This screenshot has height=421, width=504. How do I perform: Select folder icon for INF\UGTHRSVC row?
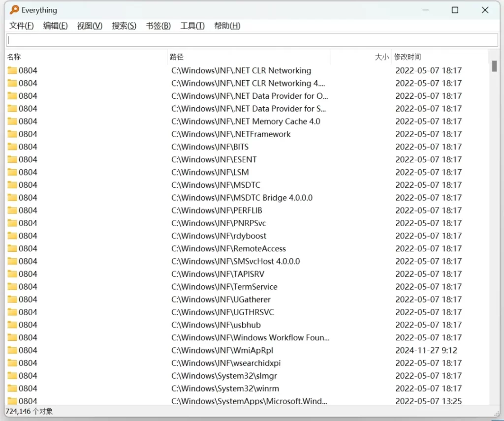[12, 312]
